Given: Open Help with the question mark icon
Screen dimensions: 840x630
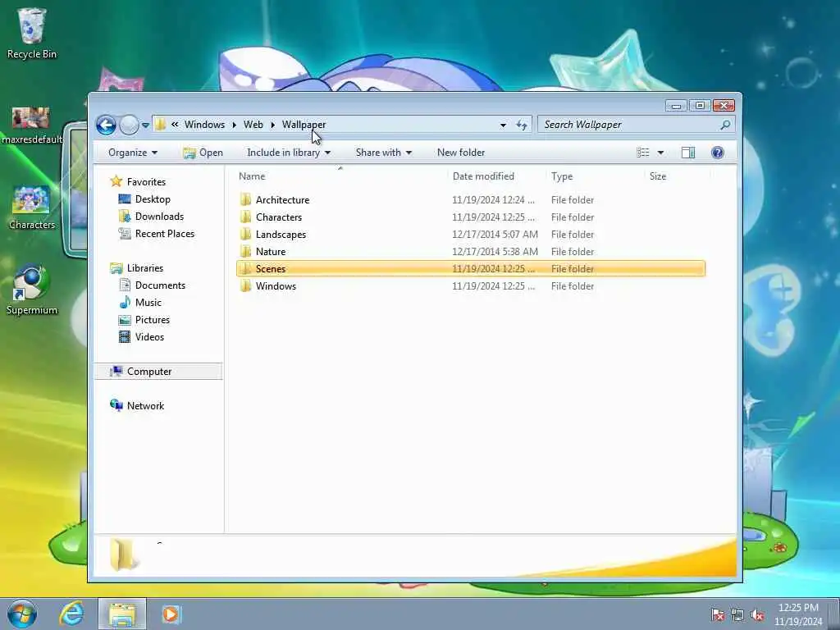Looking at the screenshot, I should click(717, 153).
